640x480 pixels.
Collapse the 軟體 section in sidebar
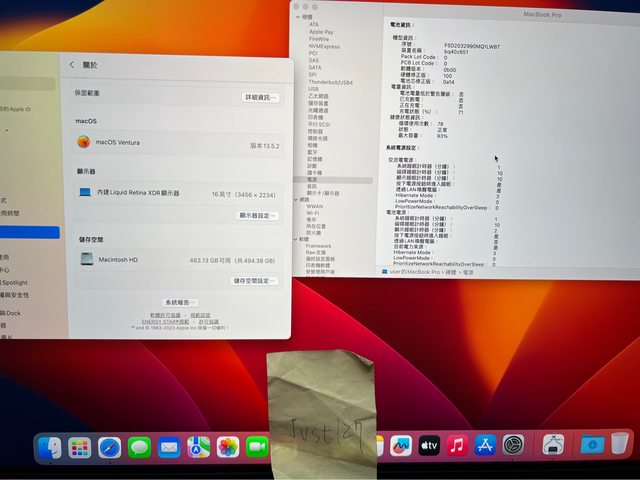[297, 239]
